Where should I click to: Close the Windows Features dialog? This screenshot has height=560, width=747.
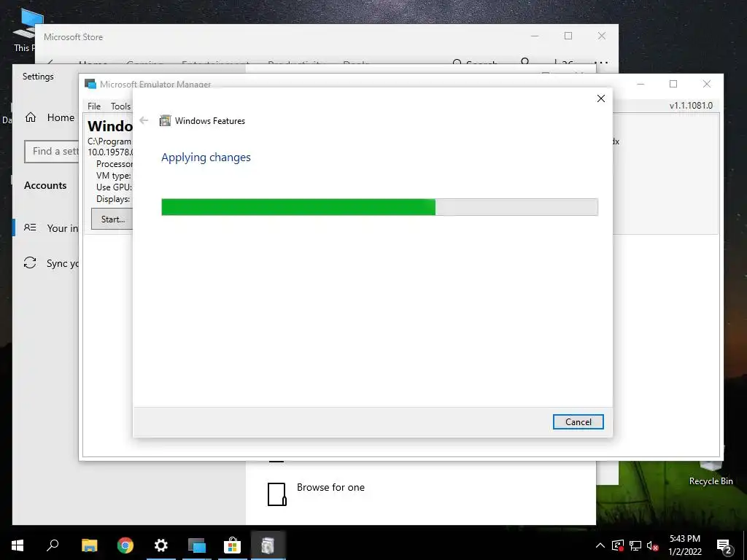[x=601, y=98]
